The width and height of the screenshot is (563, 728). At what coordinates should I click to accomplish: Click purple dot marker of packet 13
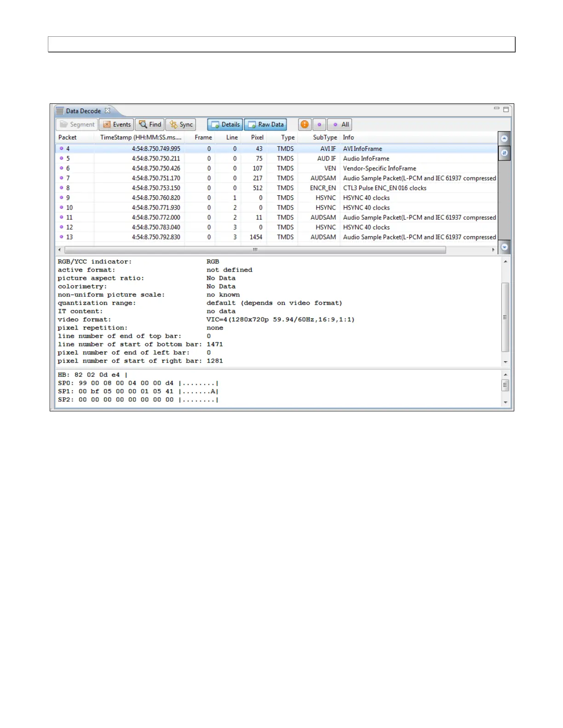(x=61, y=237)
